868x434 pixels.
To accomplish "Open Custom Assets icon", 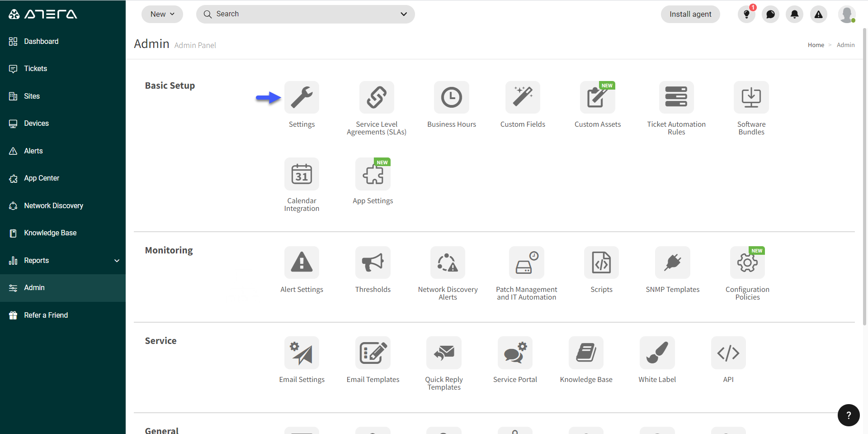I will [x=598, y=97].
